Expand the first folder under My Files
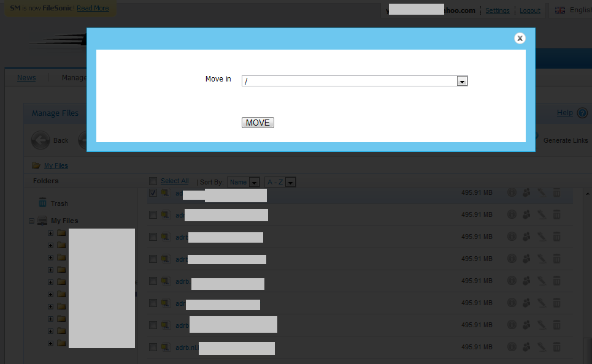Viewport: 592px width, 364px height. click(x=50, y=233)
